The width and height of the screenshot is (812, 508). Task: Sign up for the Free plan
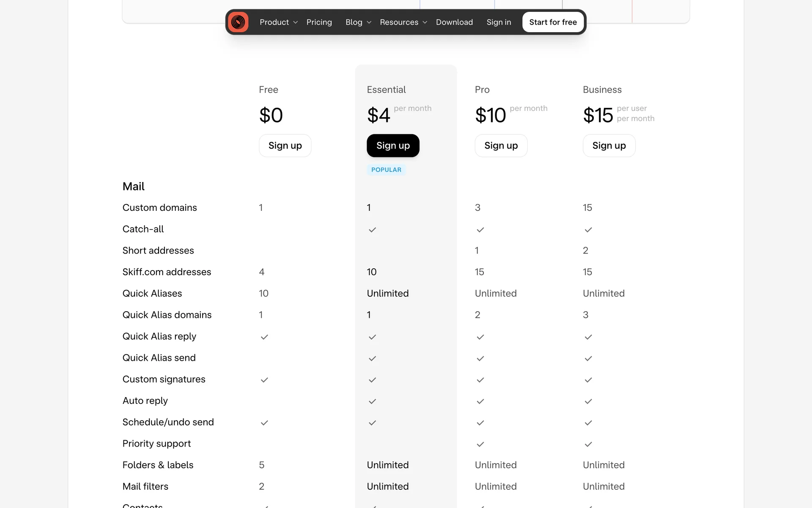click(x=285, y=146)
